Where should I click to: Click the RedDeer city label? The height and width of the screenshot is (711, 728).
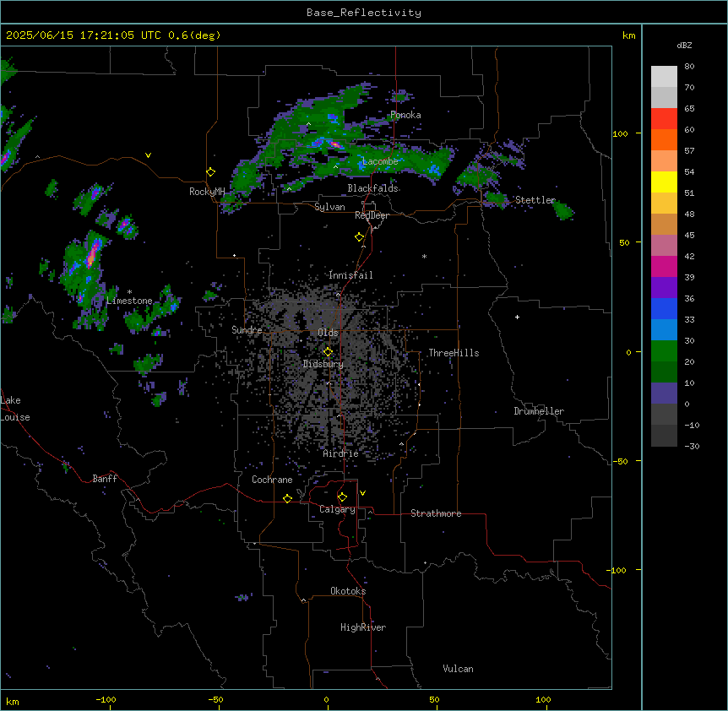coord(372,215)
